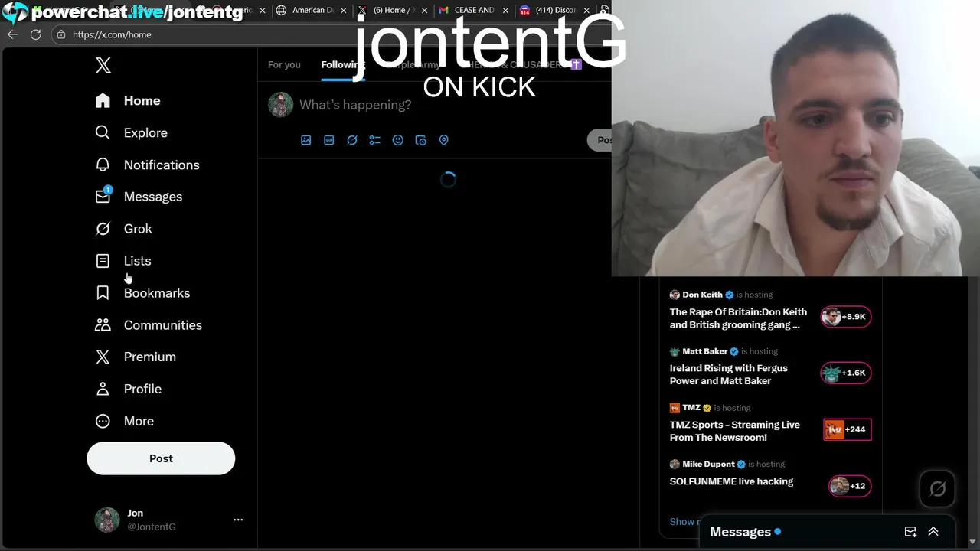Click the Matt Baker host name

click(704, 351)
